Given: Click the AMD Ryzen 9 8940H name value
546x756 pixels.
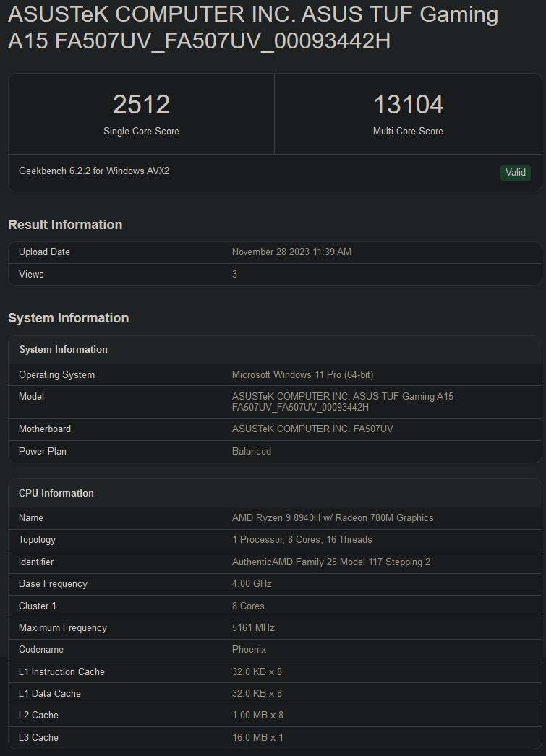Looking at the screenshot, I should (x=333, y=517).
